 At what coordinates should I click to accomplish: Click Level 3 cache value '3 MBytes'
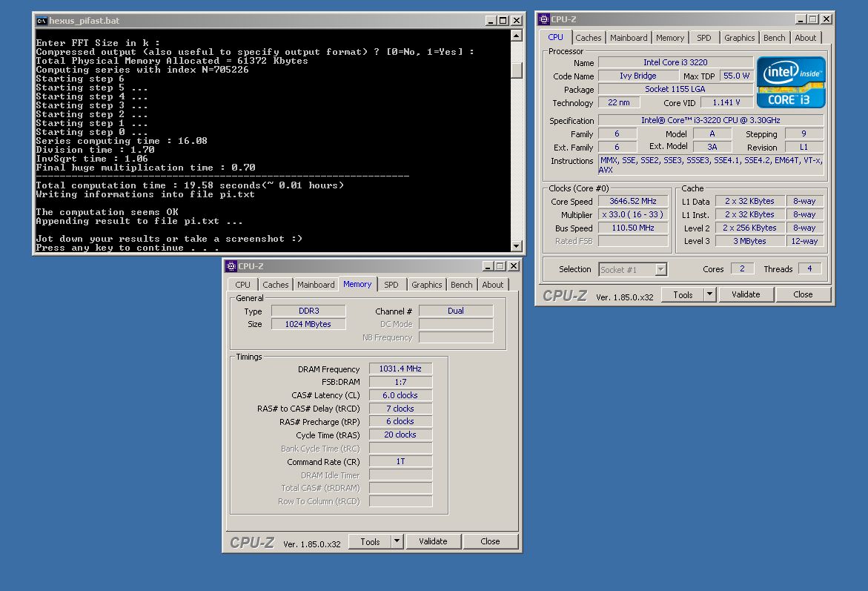pos(749,242)
